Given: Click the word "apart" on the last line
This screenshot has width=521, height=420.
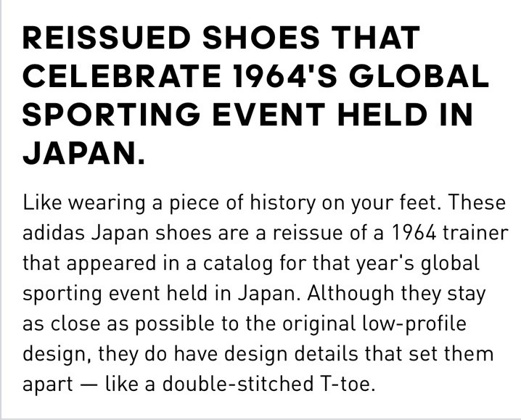Looking at the screenshot, I should [47, 384].
